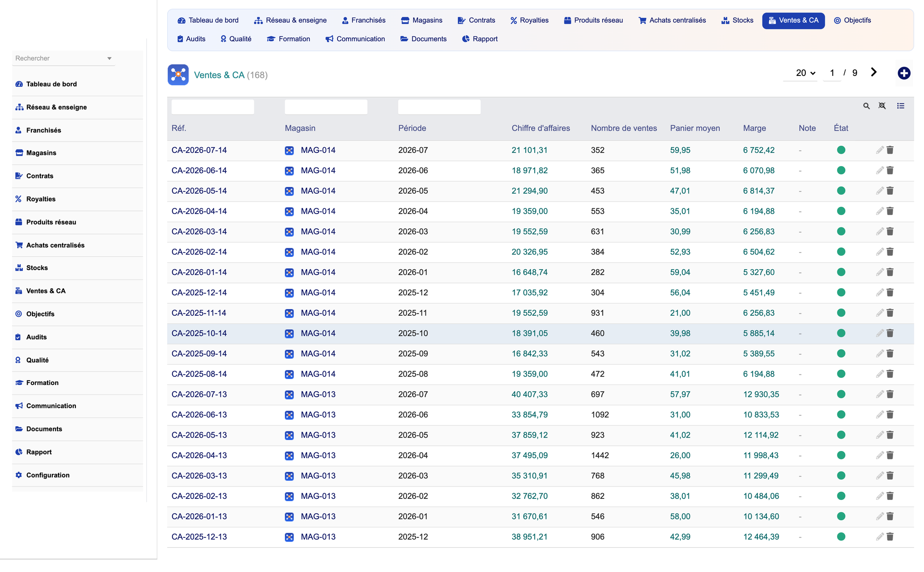
Task: Click the Ventes & CA module logo icon
Action: point(178,75)
